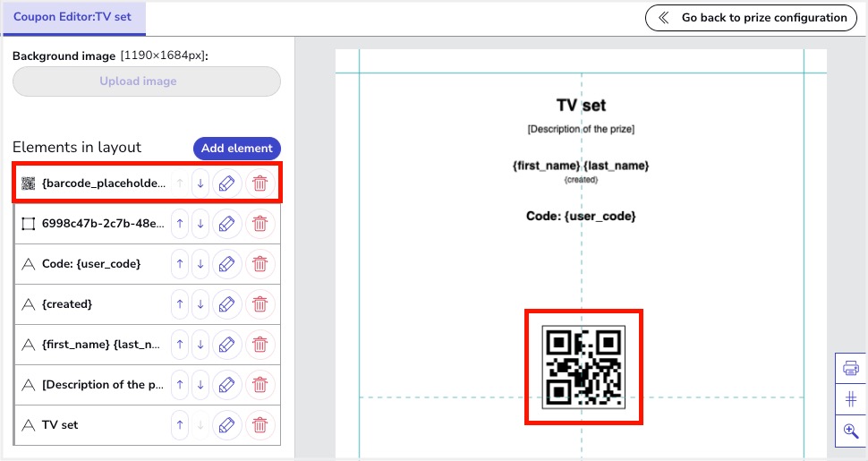The height and width of the screenshot is (461, 868).
Task: Edit the Code: {user_code} element
Action: point(227,264)
